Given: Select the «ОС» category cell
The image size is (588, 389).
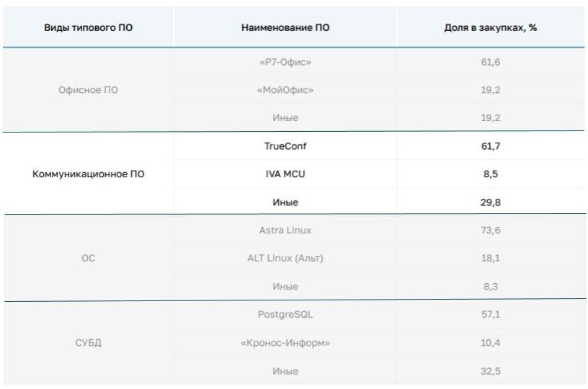Looking at the screenshot, I should point(88,258).
